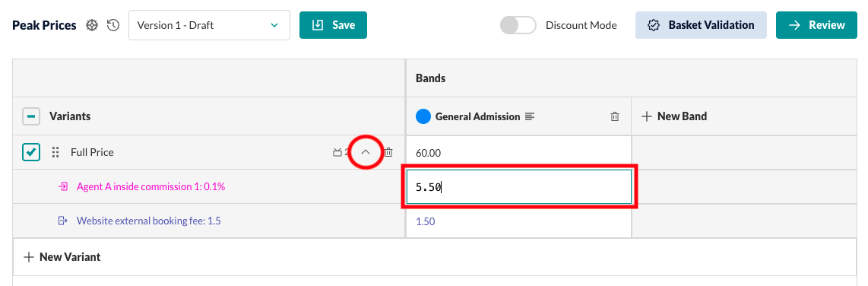
Task: Uncheck the Full Price checkbox
Action: (x=31, y=152)
